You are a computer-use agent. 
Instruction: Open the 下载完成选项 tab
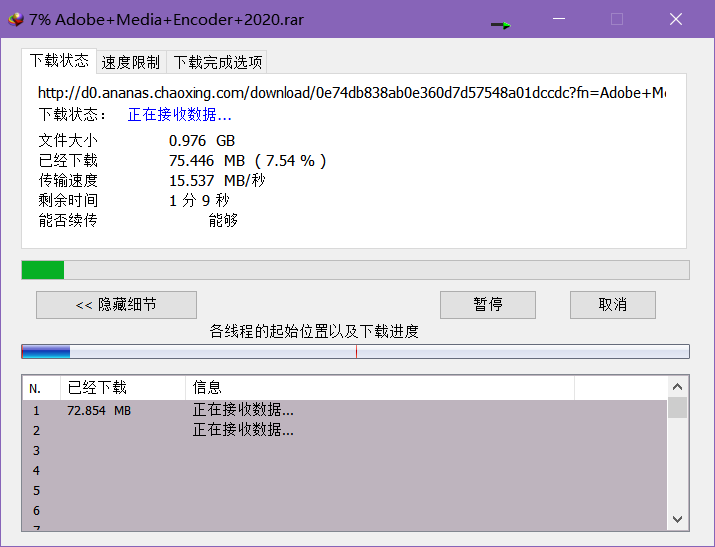click(218, 62)
